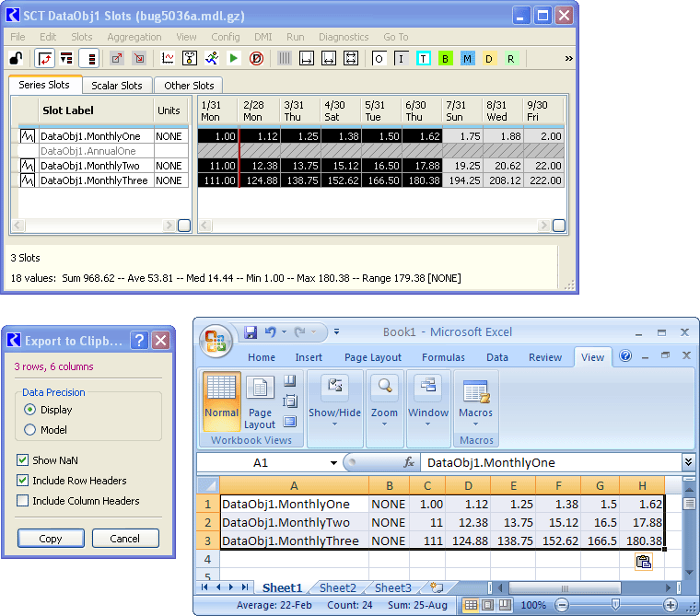Click the 100% zoom level in Excel
The image size is (700, 616).
[x=533, y=605]
